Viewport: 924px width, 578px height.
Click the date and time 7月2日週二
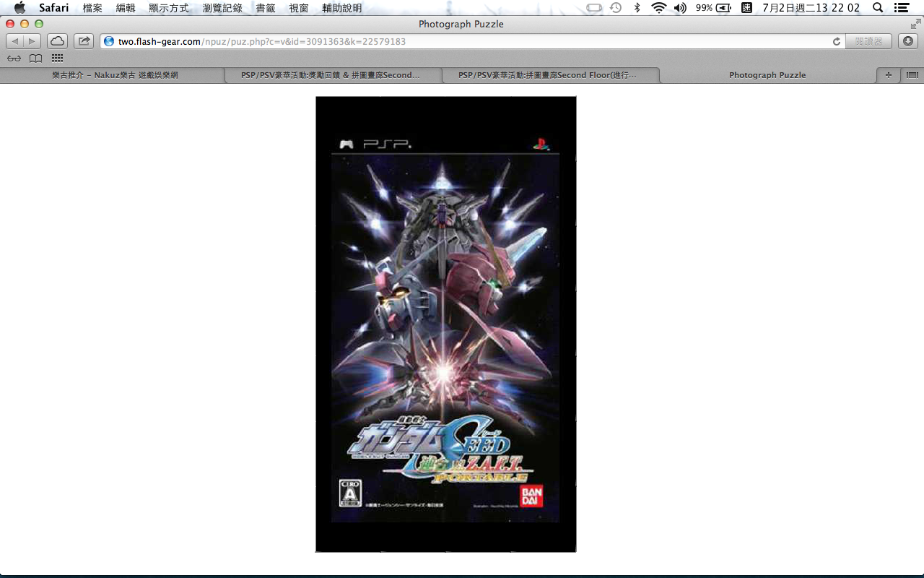pyautogui.click(x=811, y=8)
